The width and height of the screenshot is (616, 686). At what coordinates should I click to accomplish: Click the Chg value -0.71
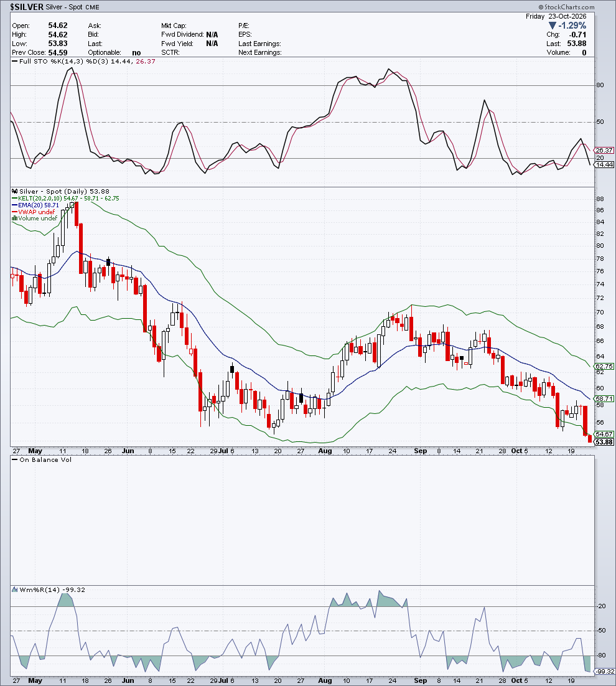[x=577, y=35]
